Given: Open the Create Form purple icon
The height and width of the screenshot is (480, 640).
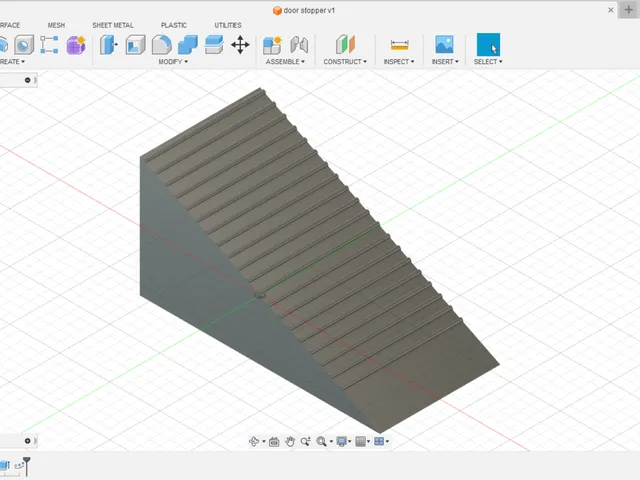Looking at the screenshot, I should click(76, 45).
